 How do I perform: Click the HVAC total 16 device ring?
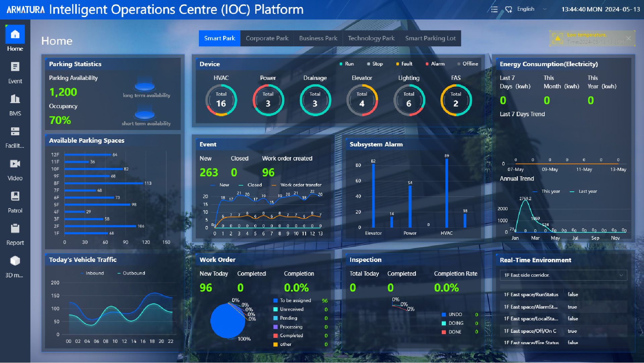pos(221,100)
